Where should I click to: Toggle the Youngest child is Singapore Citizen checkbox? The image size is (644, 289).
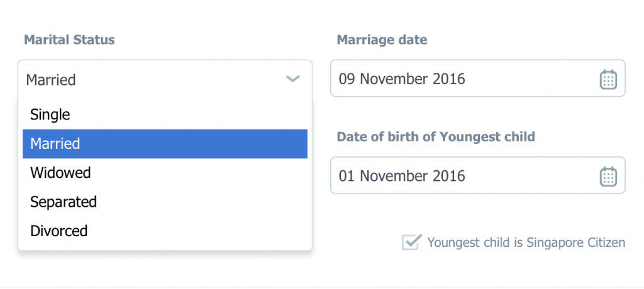pos(411,242)
